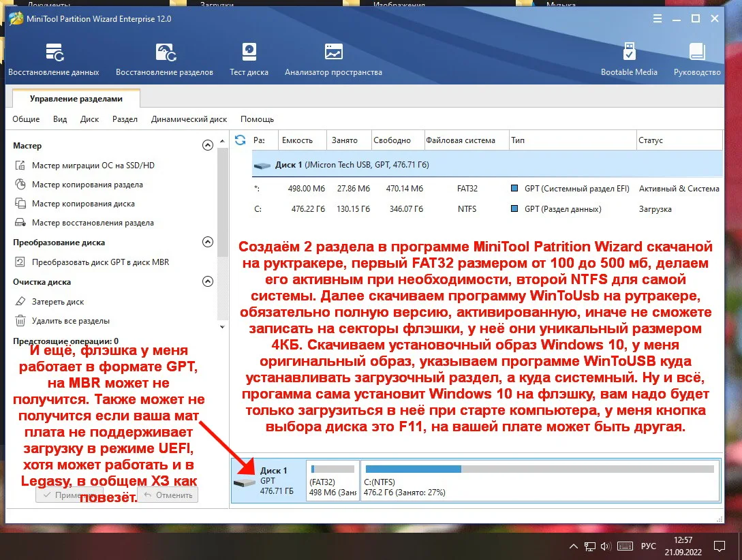Click color square beside GPT (Раздел данных)
The height and width of the screenshot is (560, 742).
(x=514, y=208)
